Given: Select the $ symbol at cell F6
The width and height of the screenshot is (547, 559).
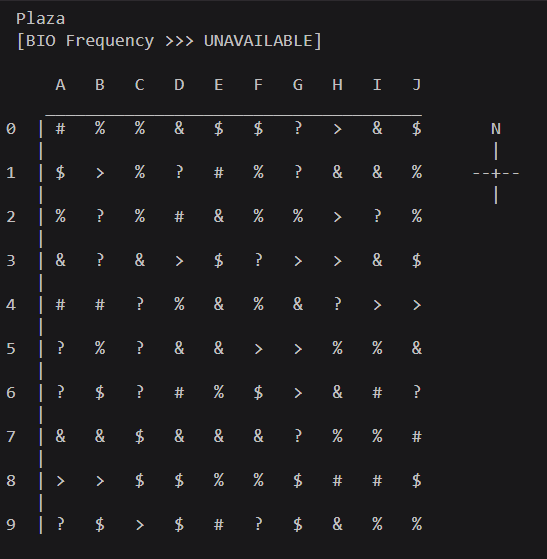Looking at the screenshot, I should [x=258, y=393].
